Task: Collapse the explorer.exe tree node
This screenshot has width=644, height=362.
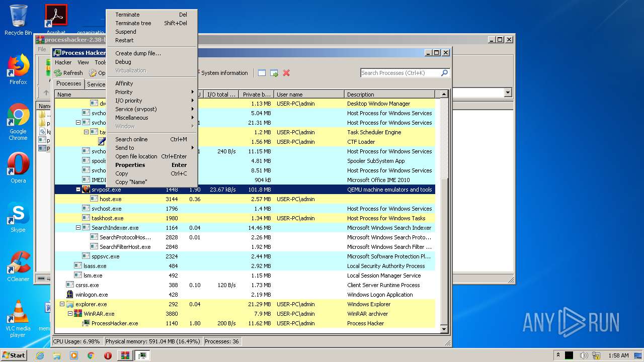Action: tap(62, 304)
